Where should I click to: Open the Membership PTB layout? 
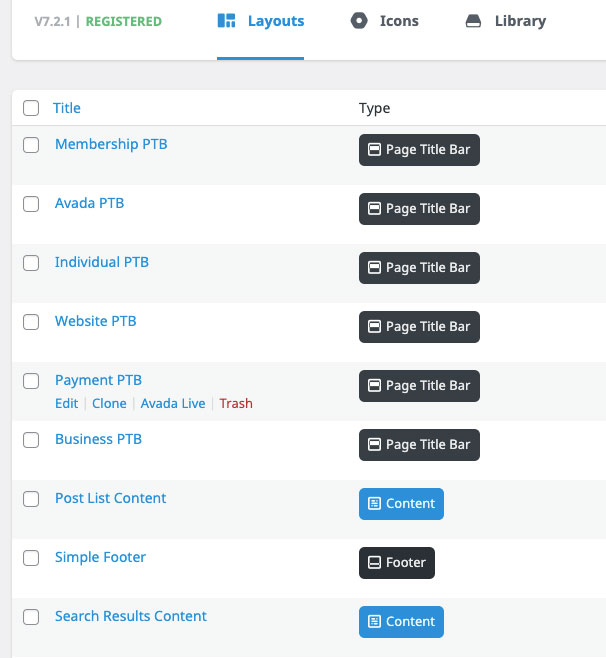[111, 144]
